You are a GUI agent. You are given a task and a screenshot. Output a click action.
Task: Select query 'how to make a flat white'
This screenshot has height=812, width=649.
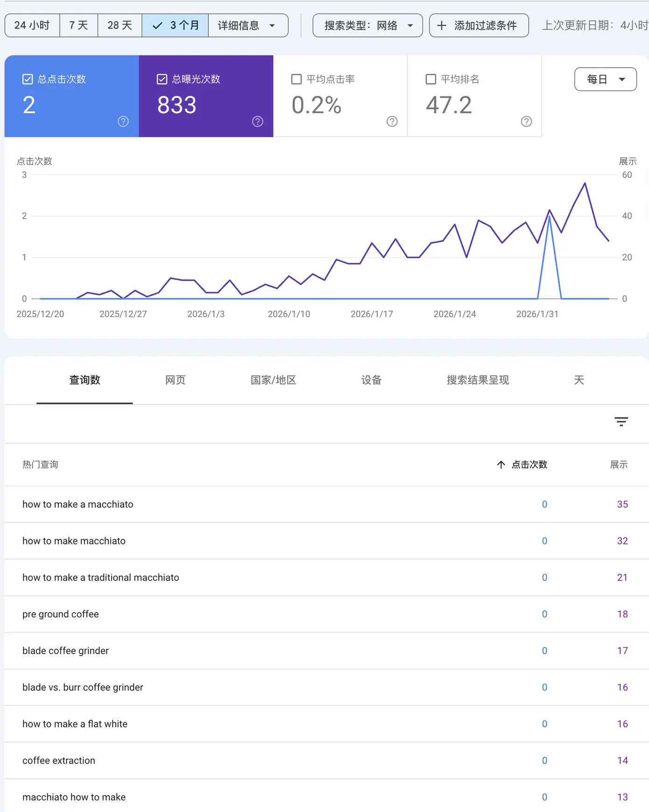pyautogui.click(x=75, y=724)
